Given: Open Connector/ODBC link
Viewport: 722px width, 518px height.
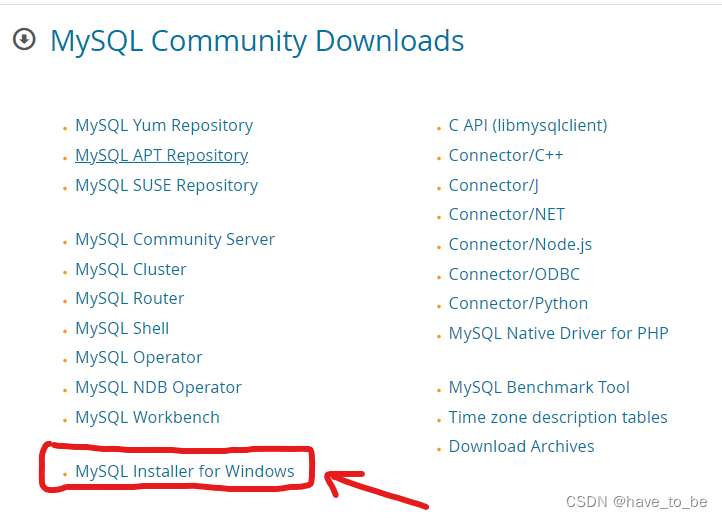Looking at the screenshot, I should tap(514, 274).
